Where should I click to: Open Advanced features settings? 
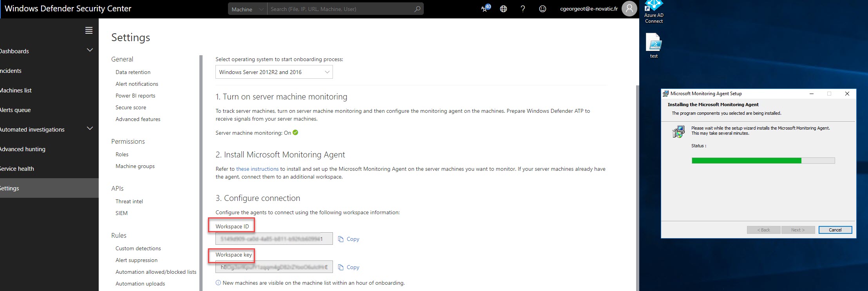tap(138, 119)
